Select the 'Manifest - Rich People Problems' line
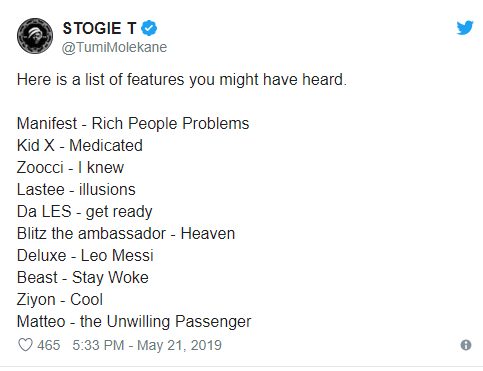The width and height of the screenshot is (483, 371). click(x=133, y=123)
